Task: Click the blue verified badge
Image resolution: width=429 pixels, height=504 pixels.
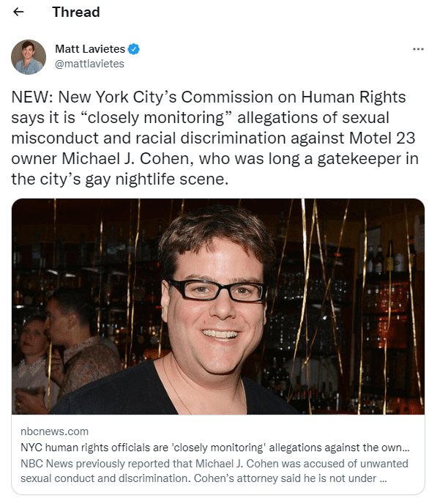Action: (133, 49)
